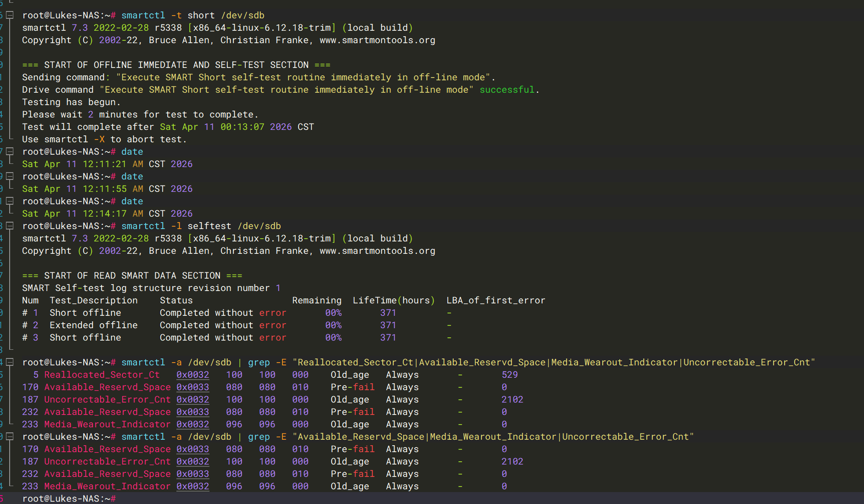The image size is (864, 504).
Task: Click the empty prompt line at the bottom
Action: pos(276,498)
